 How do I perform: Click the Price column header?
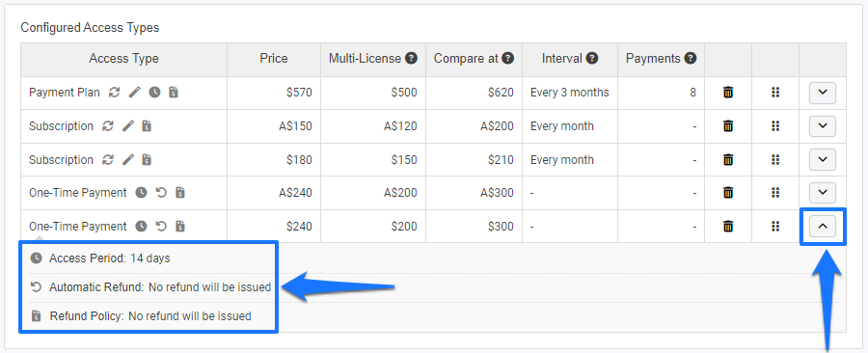point(274,59)
